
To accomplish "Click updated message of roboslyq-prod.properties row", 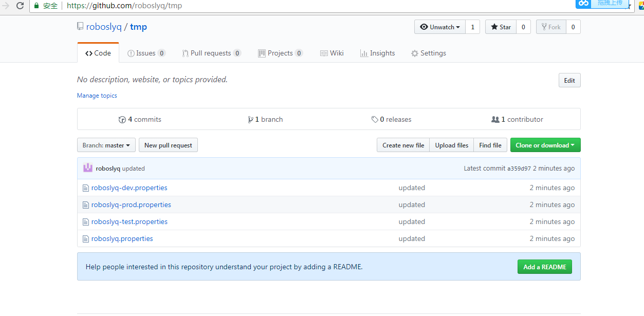I will point(412,205).
